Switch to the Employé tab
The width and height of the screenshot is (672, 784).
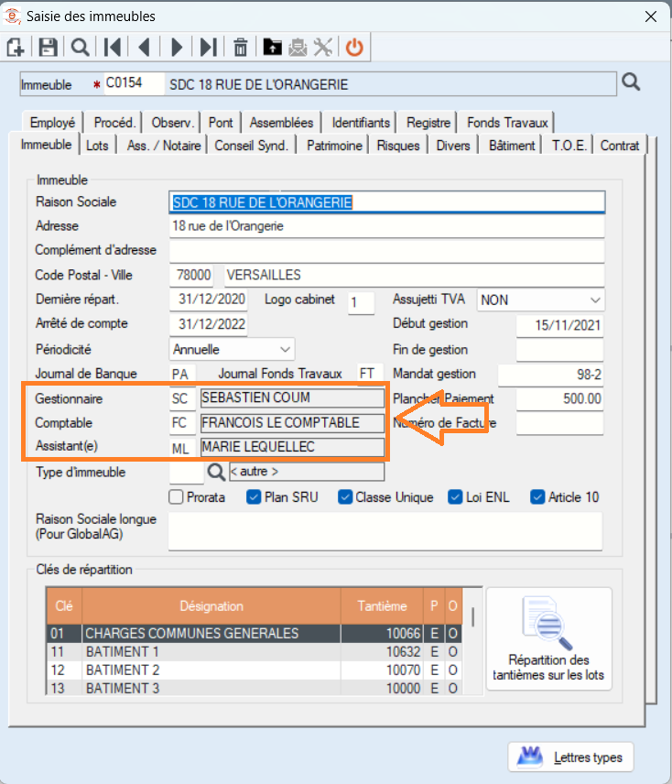coord(52,123)
